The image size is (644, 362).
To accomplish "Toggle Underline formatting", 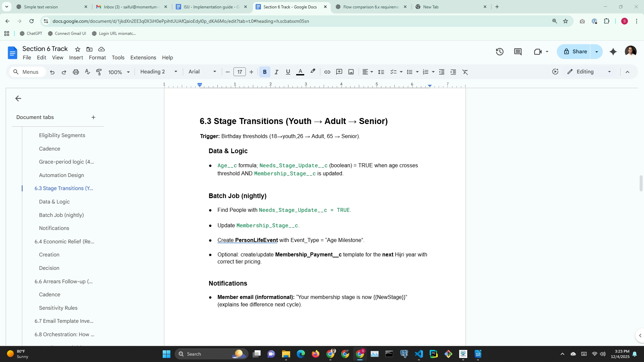I will tap(288, 72).
